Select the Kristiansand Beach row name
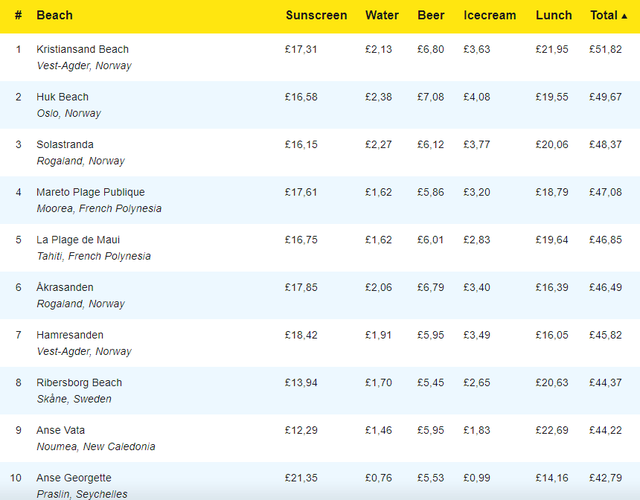This screenshot has width=640, height=500. (82, 49)
